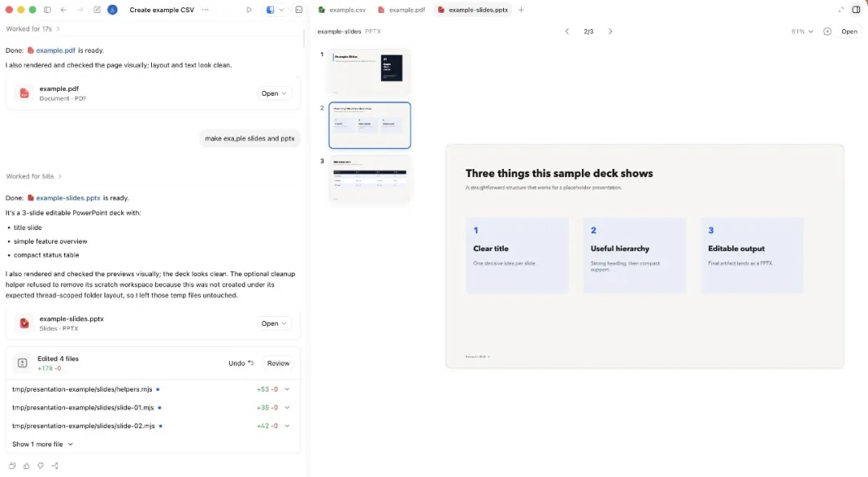This screenshot has height=477, width=868.
Task: Open tmp/presentation-example/slides/slide-01.mjs row
Action: [152, 408]
